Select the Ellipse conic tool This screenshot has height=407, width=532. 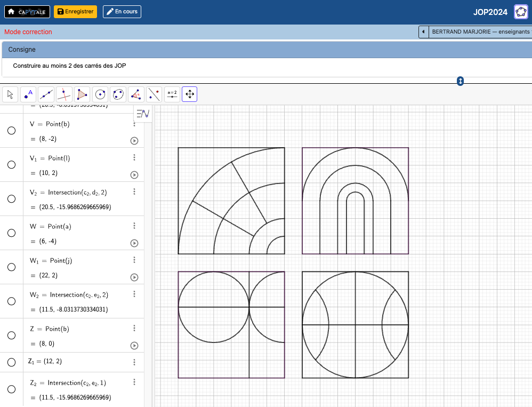(118, 94)
